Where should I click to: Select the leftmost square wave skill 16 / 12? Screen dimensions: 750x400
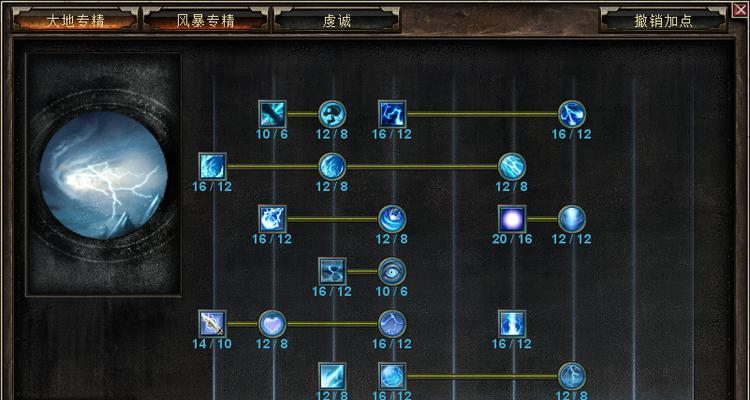212,167
